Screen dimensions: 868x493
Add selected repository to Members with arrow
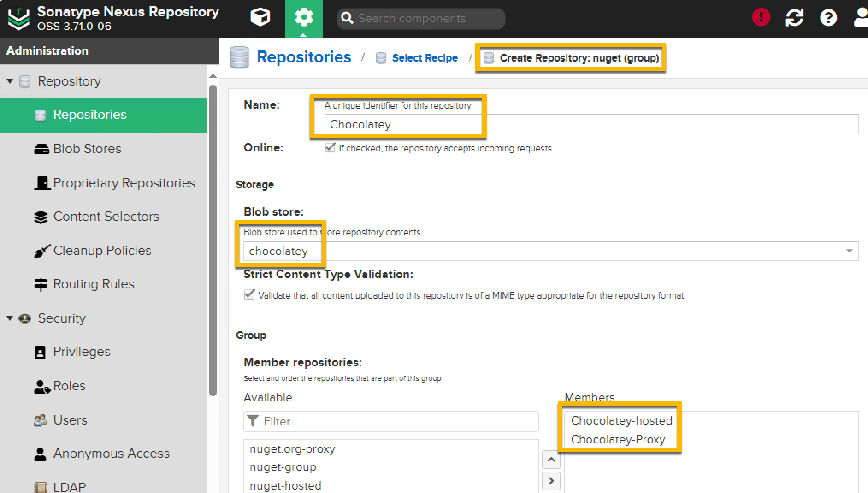click(551, 481)
